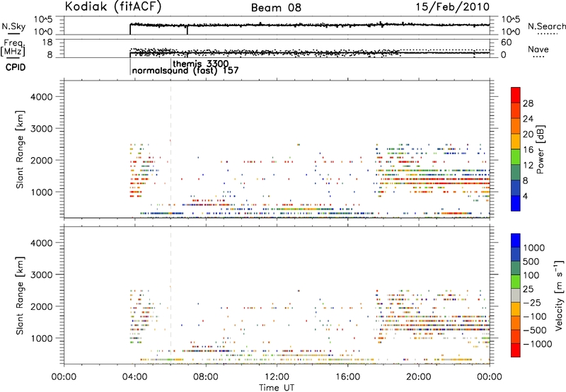Click the power colorbar label "16"
Viewport: 566px width, 392px height.
click(528, 150)
